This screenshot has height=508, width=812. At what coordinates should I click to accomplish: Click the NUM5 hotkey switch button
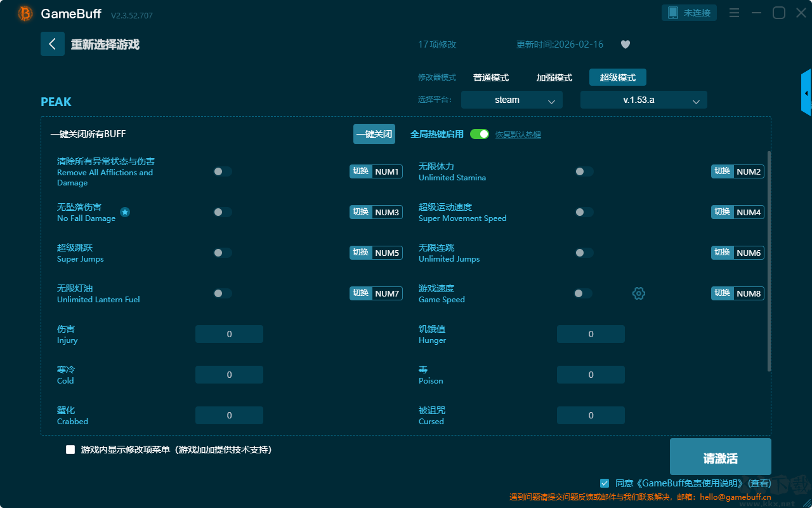(376, 253)
